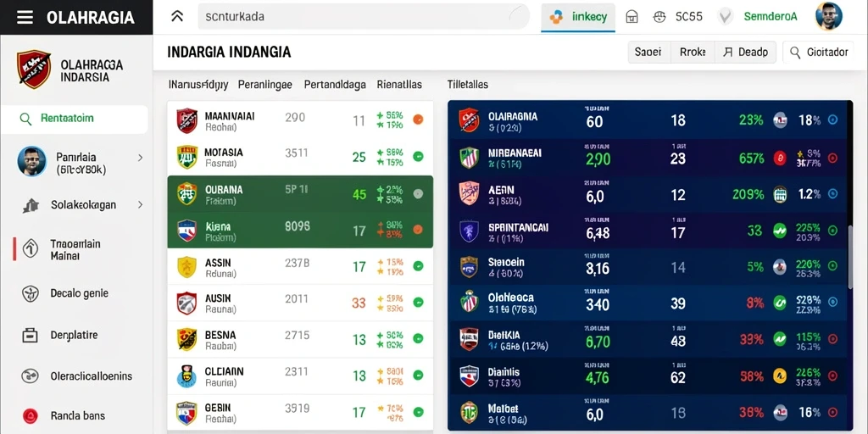Toggle the green status dot on OLEIAIIN row
868x434 pixels.
(419, 376)
